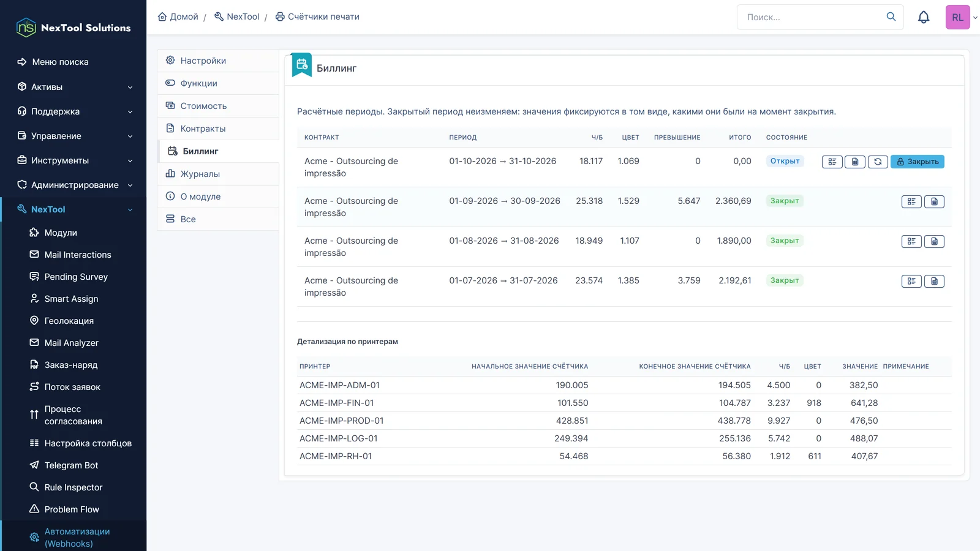The width and height of the screenshot is (980, 551).
Task: Open details list for the July 2026 period
Action: 911,281
